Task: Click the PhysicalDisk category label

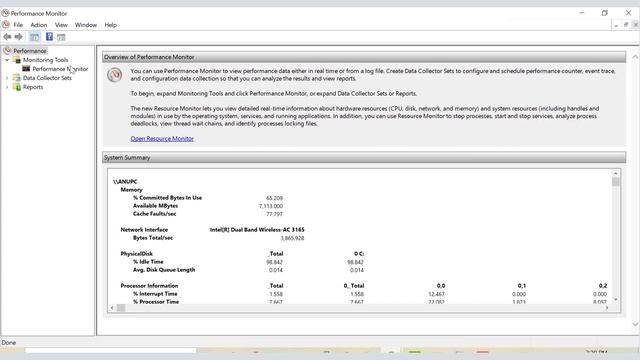Action: pos(136,253)
